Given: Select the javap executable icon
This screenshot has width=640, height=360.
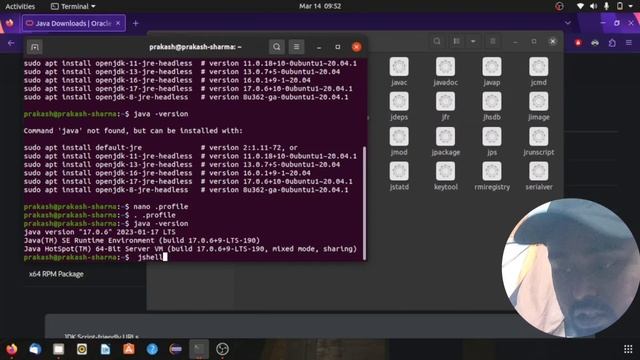Looking at the screenshot, I should click(x=492, y=67).
